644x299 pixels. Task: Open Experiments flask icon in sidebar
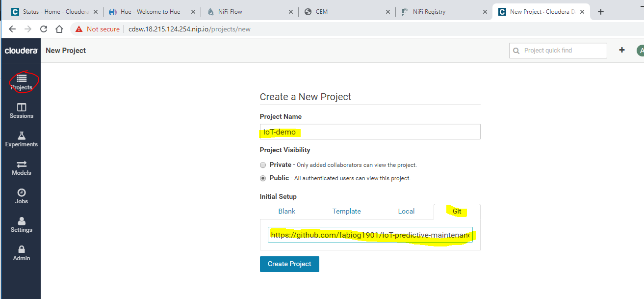click(x=22, y=136)
